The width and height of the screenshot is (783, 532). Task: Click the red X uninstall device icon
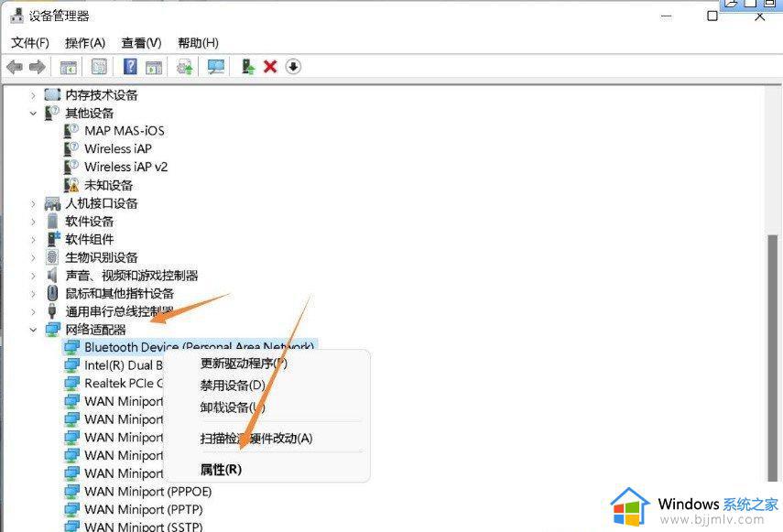point(270,66)
